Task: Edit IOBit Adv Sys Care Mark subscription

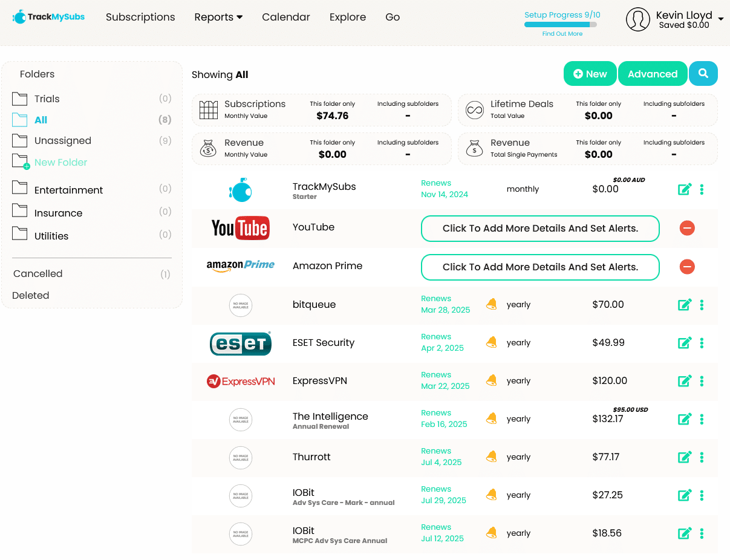Action: 685,495
